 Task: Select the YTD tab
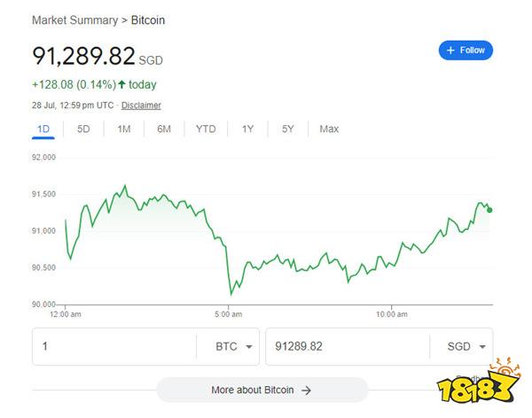206,129
